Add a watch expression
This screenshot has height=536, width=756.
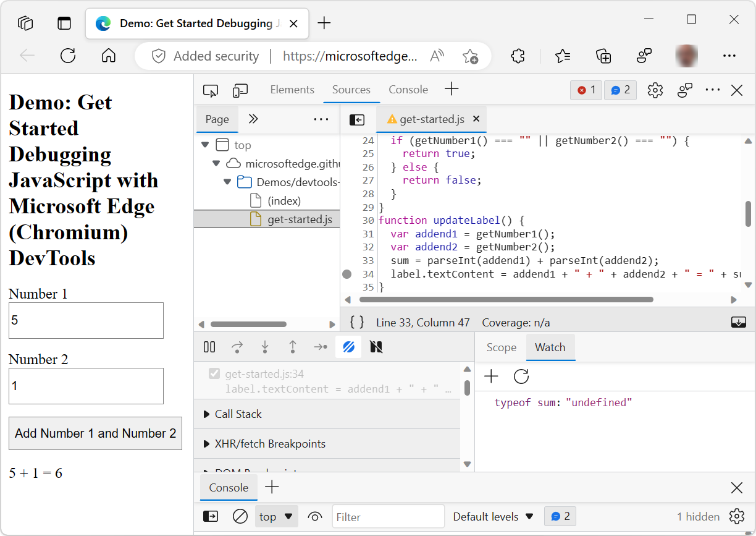tap(491, 376)
